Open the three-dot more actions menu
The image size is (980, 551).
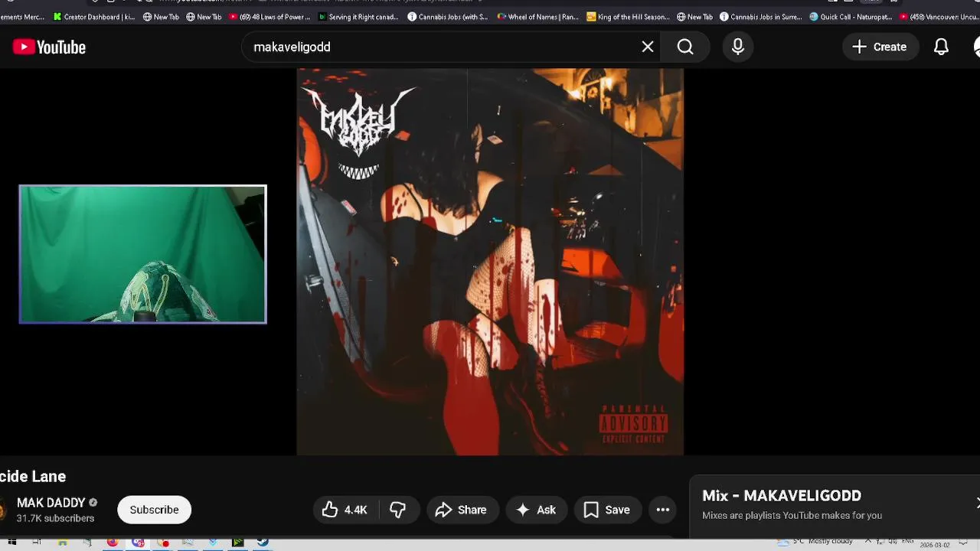[x=663, y=510]
